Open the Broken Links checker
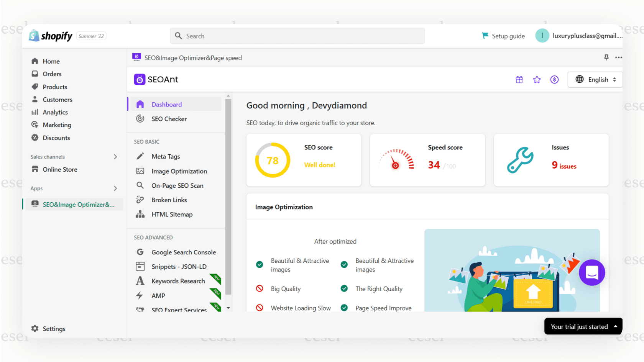644x362 pixels. [x=169, y=200]
